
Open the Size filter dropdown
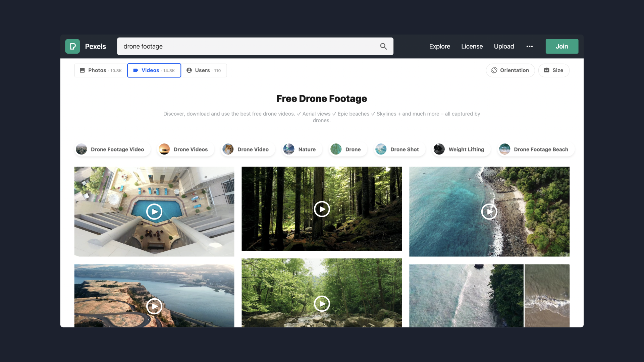click(554, 70)
